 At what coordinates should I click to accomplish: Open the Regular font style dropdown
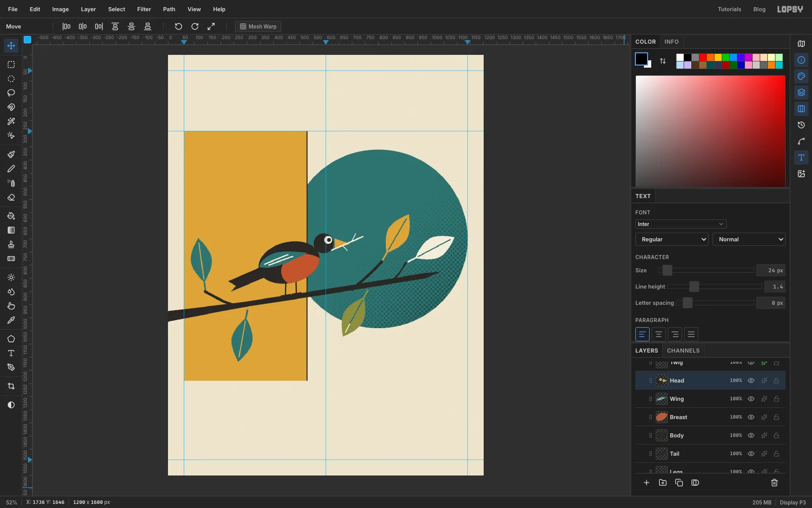pos(671,239)
